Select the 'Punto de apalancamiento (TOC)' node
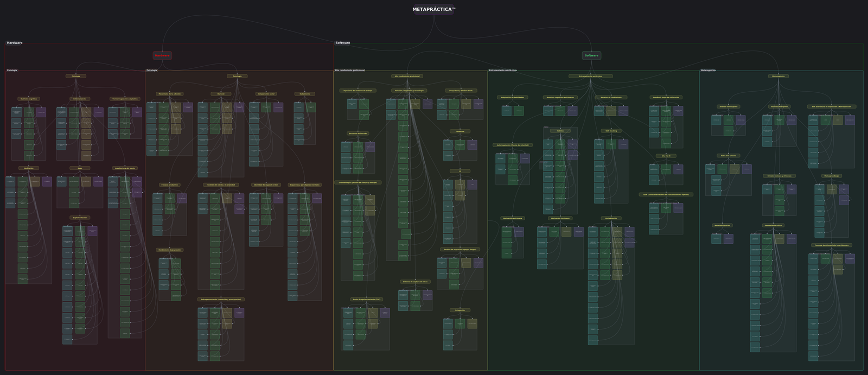Image resolution: width=868 pixels, height=375 pixels. tap(366, 299)
